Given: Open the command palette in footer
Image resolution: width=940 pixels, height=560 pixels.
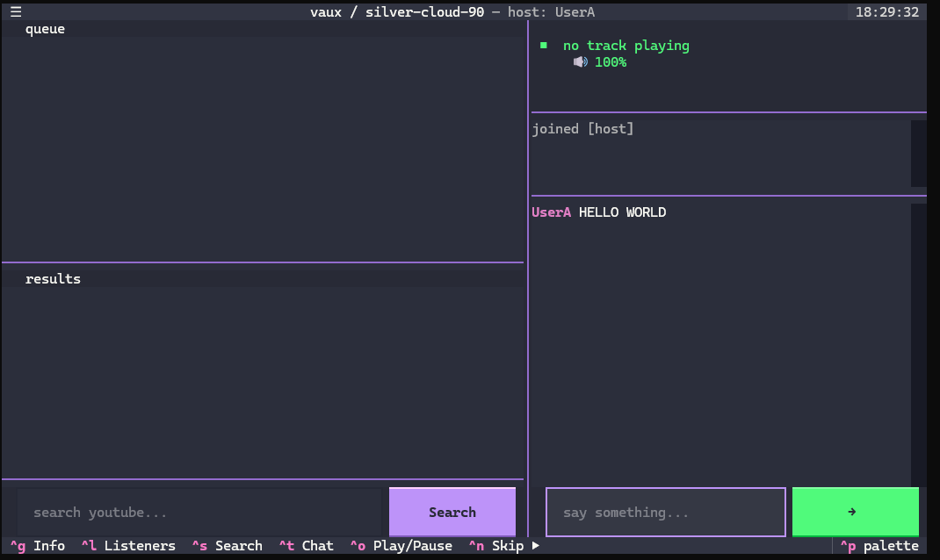Looking at the screenshot, I should (879, 546).
